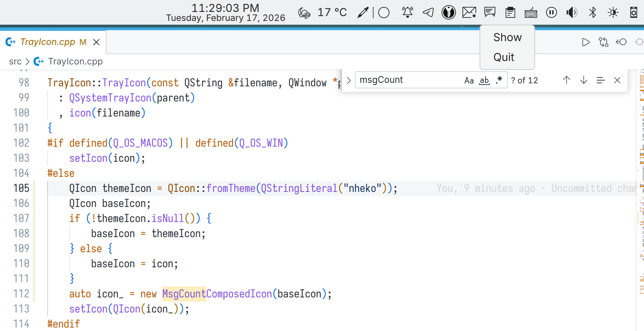Image resolution: width=644 pixels, height=331 pixels.
Task: Open the volume speaker tray icon
Action: point(571,13)
